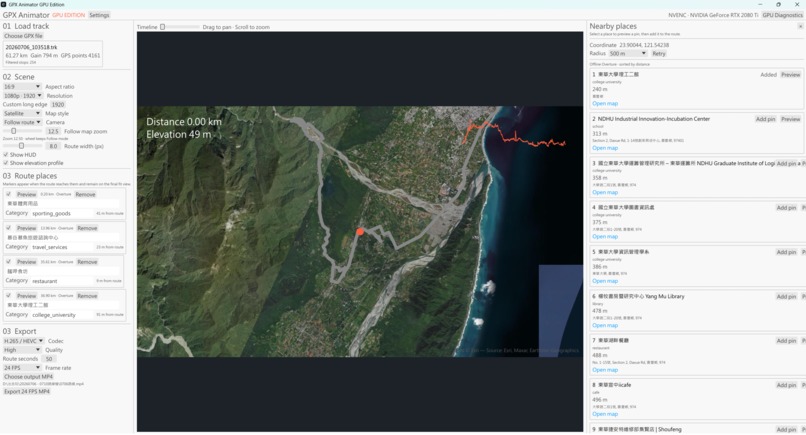The image size is (806, 435).
Task: Click the college_university Category field
Action: tap(62, 315)
